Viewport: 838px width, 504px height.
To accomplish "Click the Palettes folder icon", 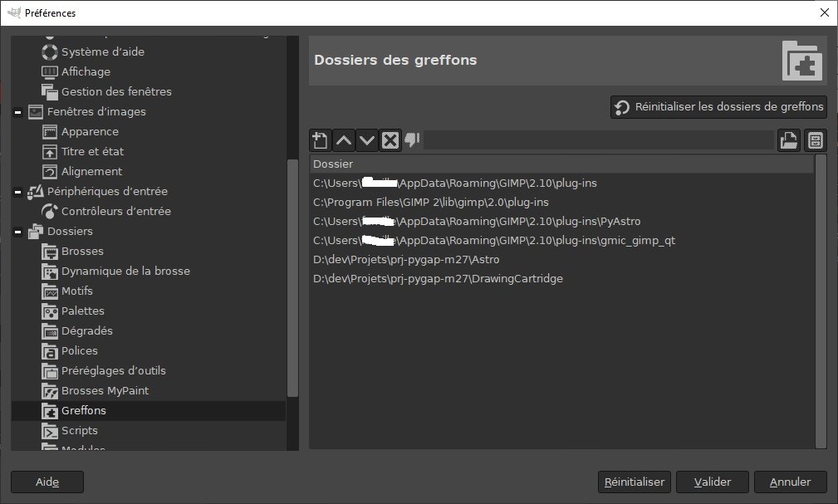I will pos(50,311).
